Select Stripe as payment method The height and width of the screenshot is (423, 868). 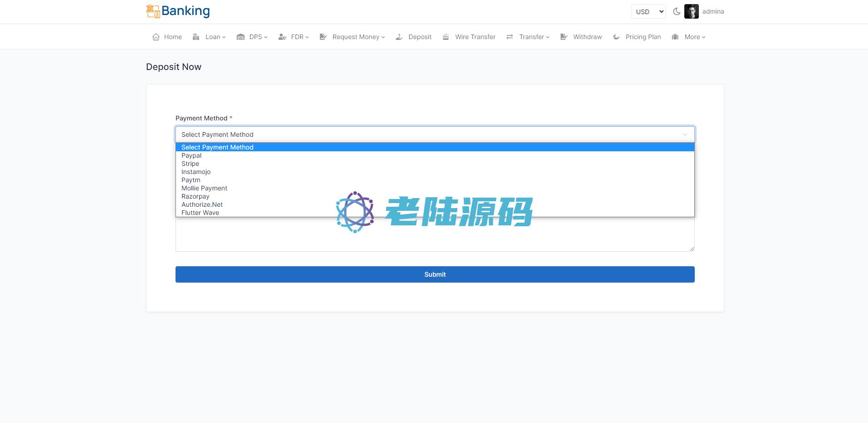(x=190, y=164)
